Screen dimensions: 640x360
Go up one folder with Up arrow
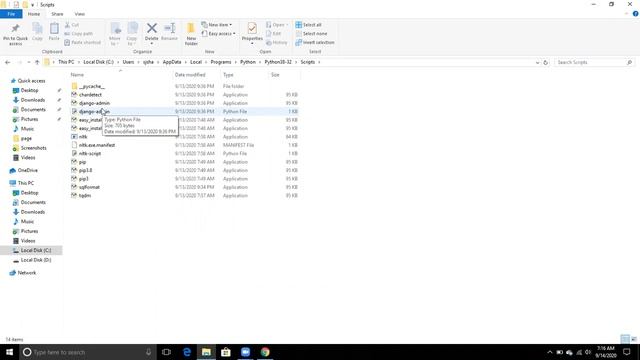[37, 62]
